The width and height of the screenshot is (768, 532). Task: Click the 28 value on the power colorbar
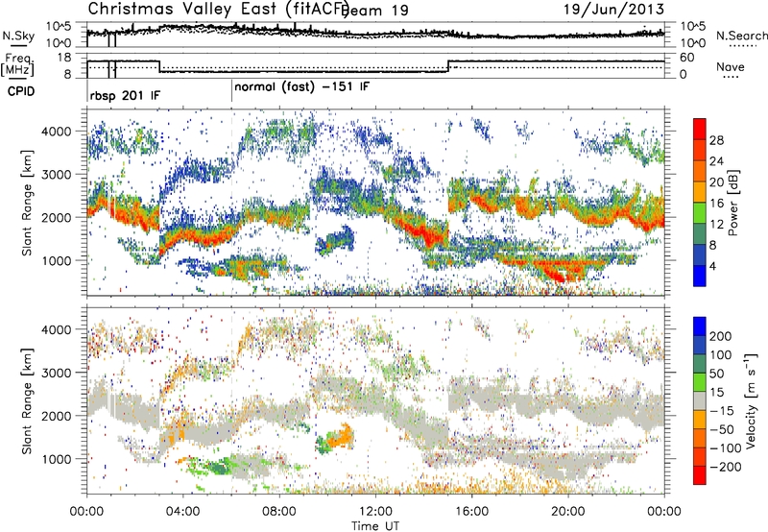[716, 140]
